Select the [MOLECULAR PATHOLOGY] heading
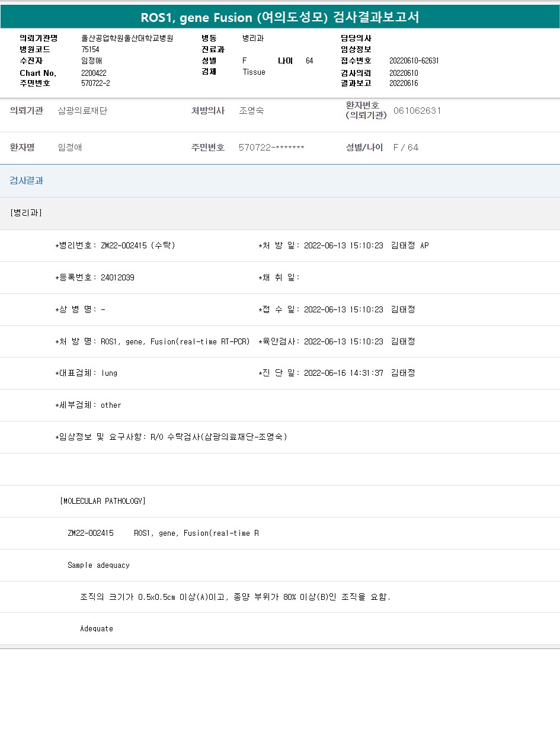 click(x=103, y=501)
